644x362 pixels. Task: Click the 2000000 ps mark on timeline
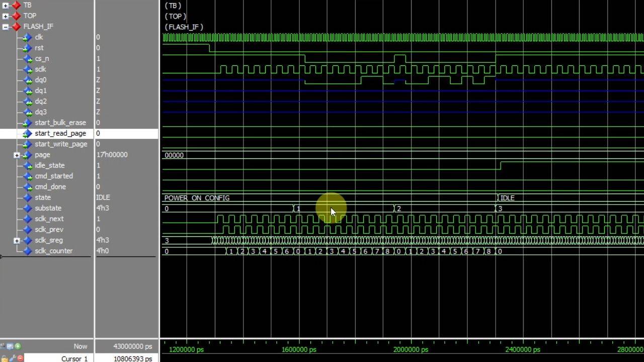pyautogui.click(x=411, y=349)
